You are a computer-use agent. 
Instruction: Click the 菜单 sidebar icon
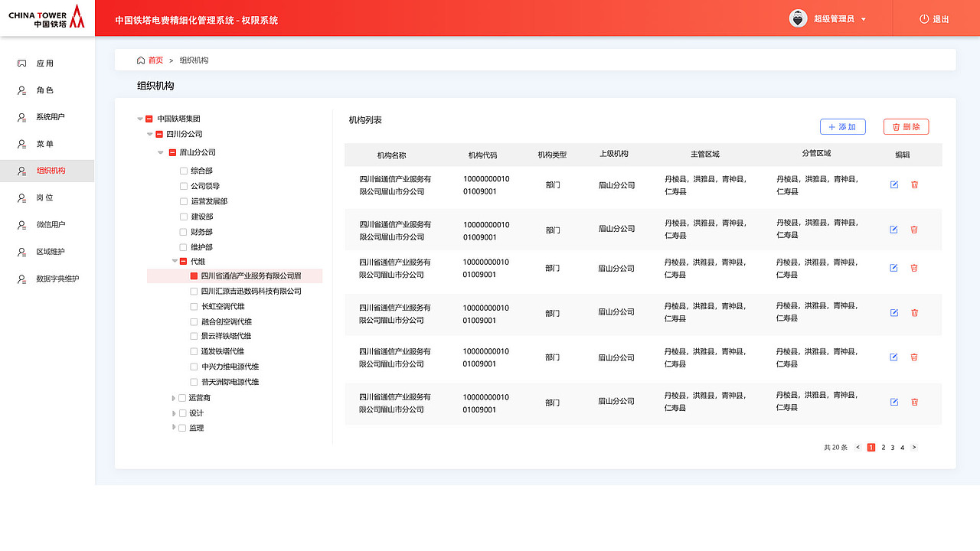point(22,144)
